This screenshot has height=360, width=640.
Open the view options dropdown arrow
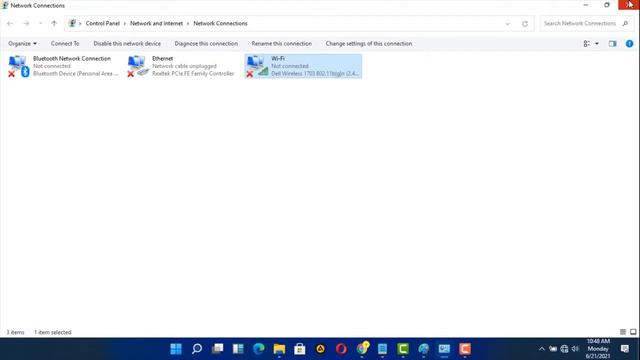pyautogui.click(x=597, y=44)
